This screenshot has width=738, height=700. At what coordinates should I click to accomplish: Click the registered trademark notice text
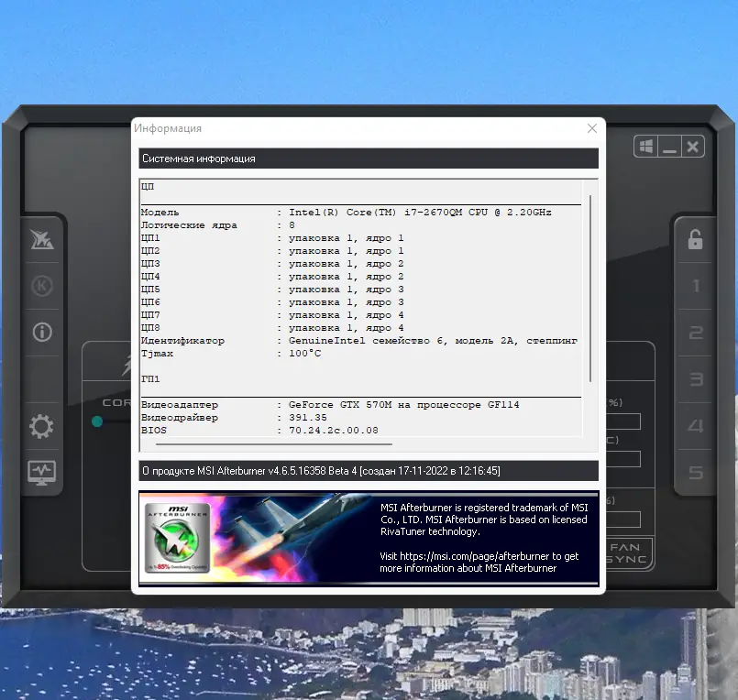coord(484,520)
